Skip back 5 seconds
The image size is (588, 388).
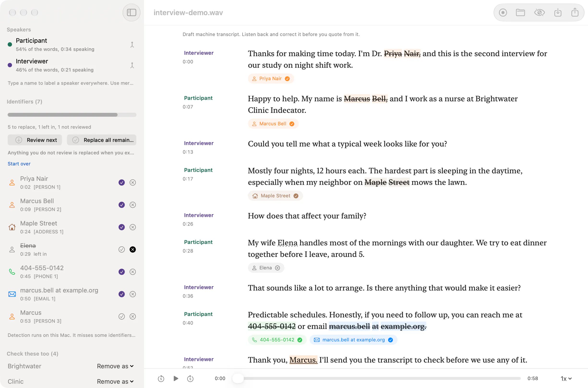click(x=161, y=378)
